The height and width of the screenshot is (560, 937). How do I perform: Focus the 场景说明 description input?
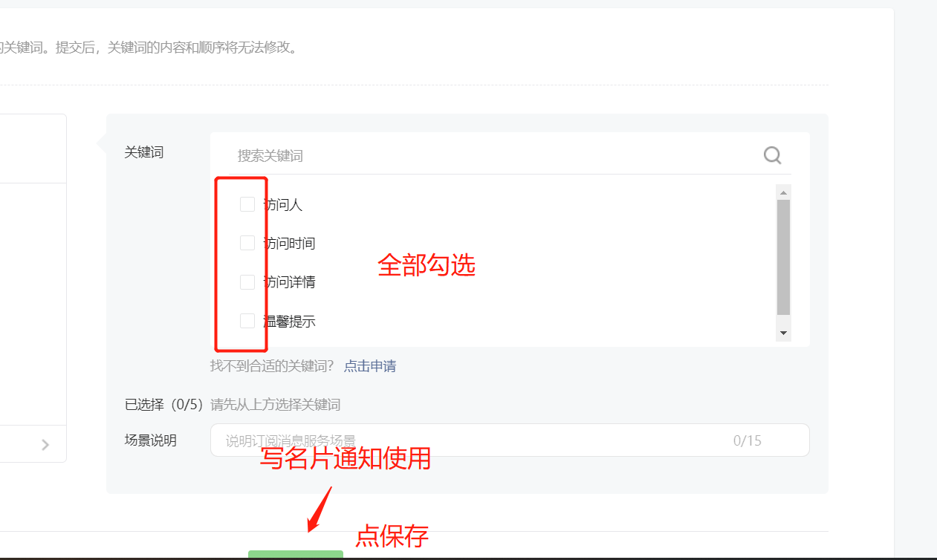coord(510,440)
